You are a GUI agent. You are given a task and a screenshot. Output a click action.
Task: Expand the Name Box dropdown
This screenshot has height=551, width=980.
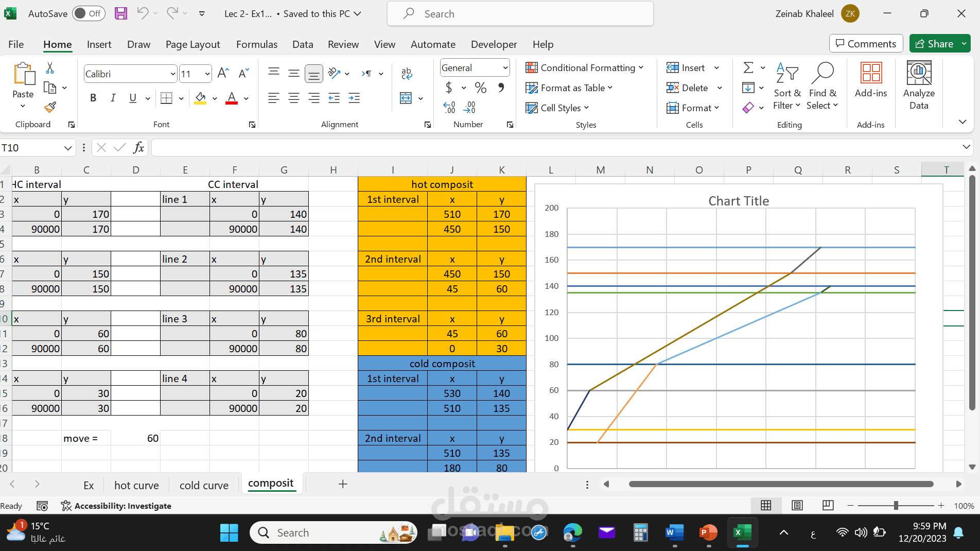(x=67, y=148)
